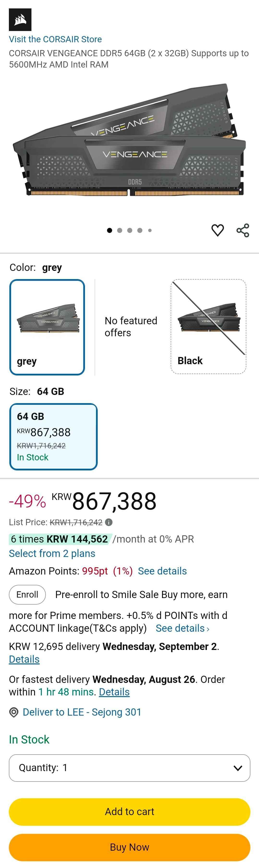259x868 pixels.
Task: Tap the List Price info icon
Action: [109, 522]
